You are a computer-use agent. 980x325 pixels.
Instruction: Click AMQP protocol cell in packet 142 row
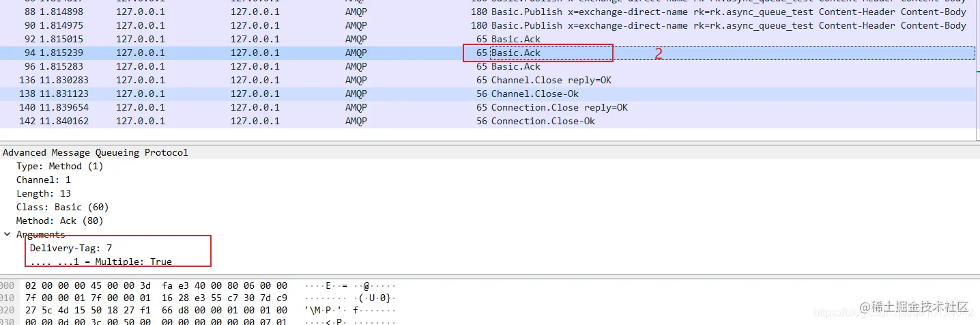click(x=356, y=121)
